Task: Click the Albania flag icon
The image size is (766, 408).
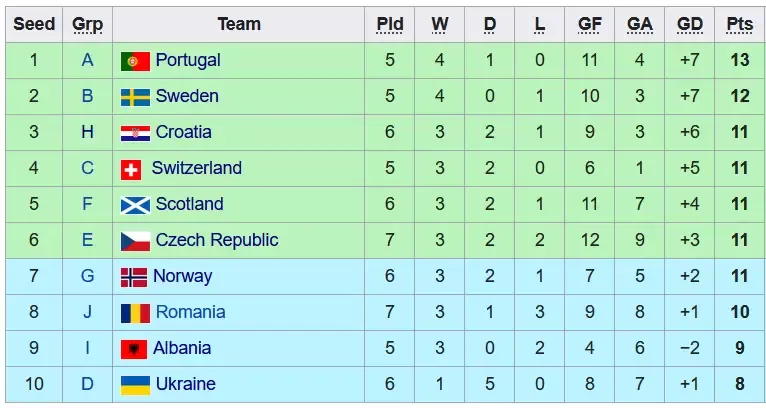Action: 134,349
